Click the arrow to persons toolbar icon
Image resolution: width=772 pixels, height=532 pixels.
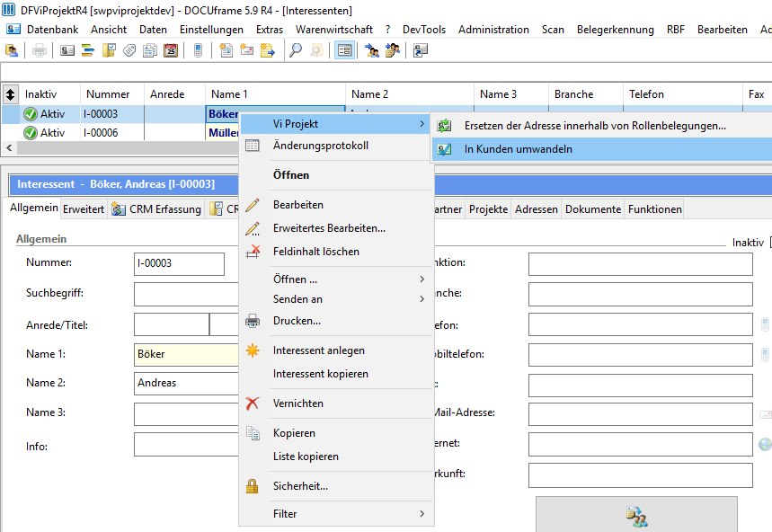tap(372, 50)
